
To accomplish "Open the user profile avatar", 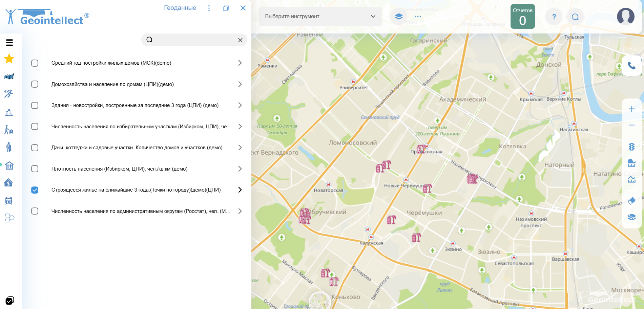I will (x=625, y=16).
